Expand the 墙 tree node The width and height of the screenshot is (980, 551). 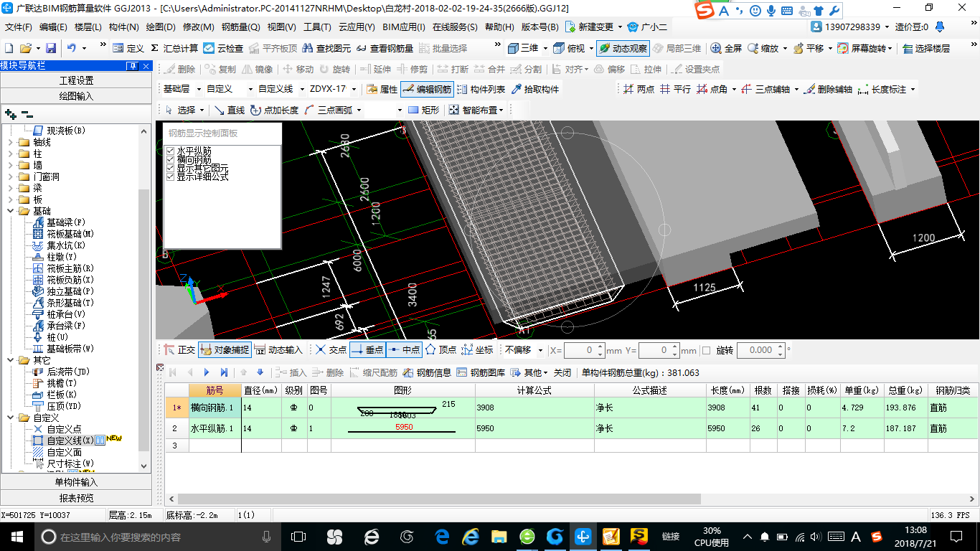click(x=11, y=165)
